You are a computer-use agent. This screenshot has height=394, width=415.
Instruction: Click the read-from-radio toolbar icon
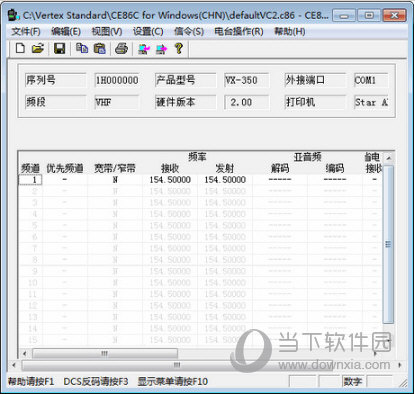144,49
